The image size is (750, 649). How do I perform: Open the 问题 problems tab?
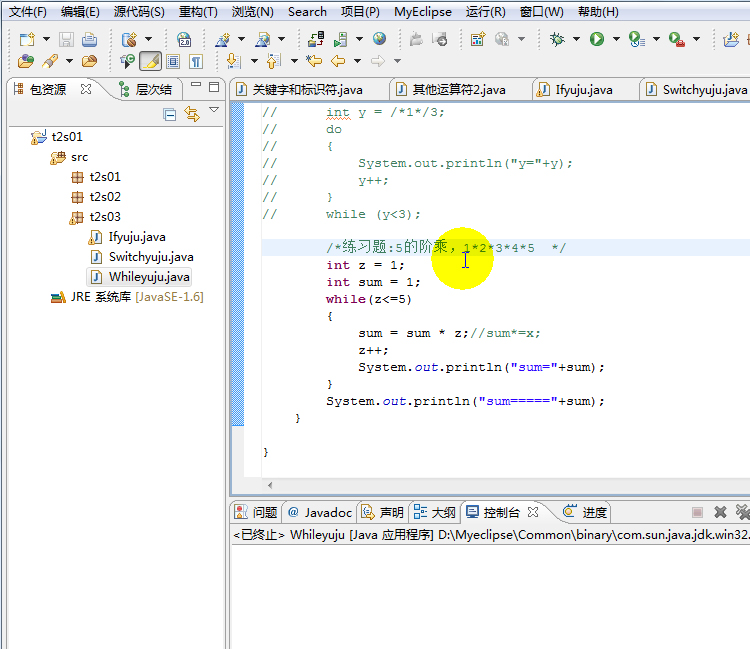pyautogui.click(x=256, y=512)
